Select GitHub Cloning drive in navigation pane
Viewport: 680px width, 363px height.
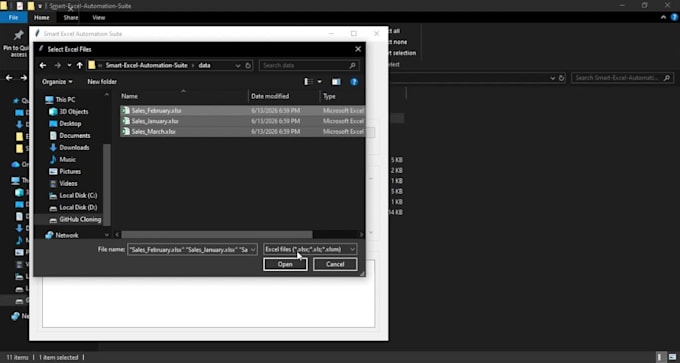[x=80, y=219]
